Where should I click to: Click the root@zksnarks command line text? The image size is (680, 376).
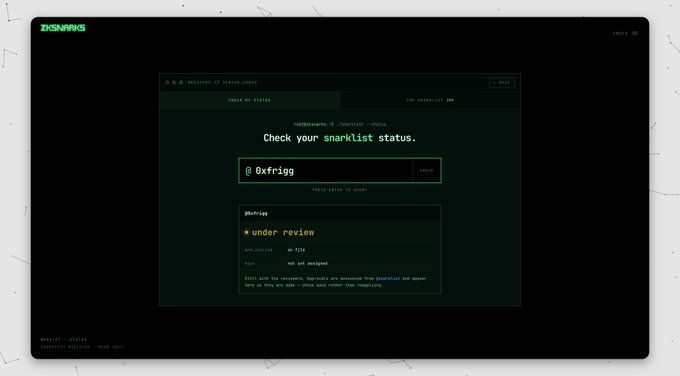pos(340,124)
